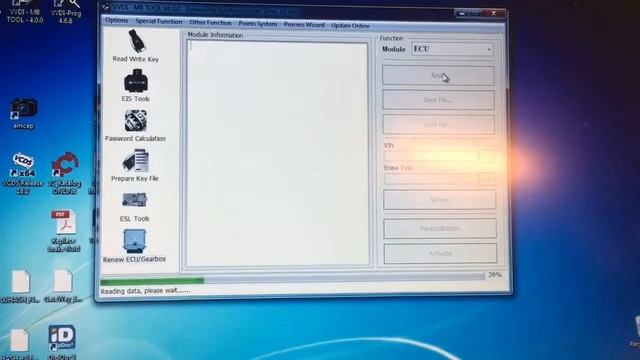Open the Update Online menu
Screen dimensions: 640x360
[x=350, y=26]
